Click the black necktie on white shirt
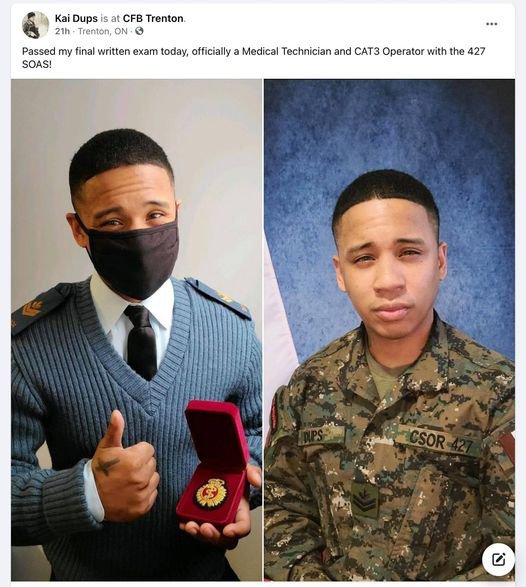The width and height of the screenshot is (526, 587). 140,341
